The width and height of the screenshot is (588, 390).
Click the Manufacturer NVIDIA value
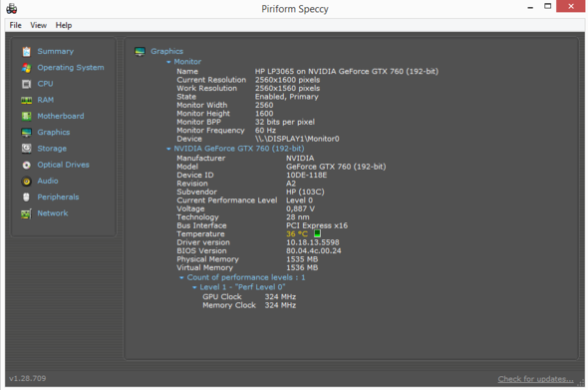click(x=300, y=158)
